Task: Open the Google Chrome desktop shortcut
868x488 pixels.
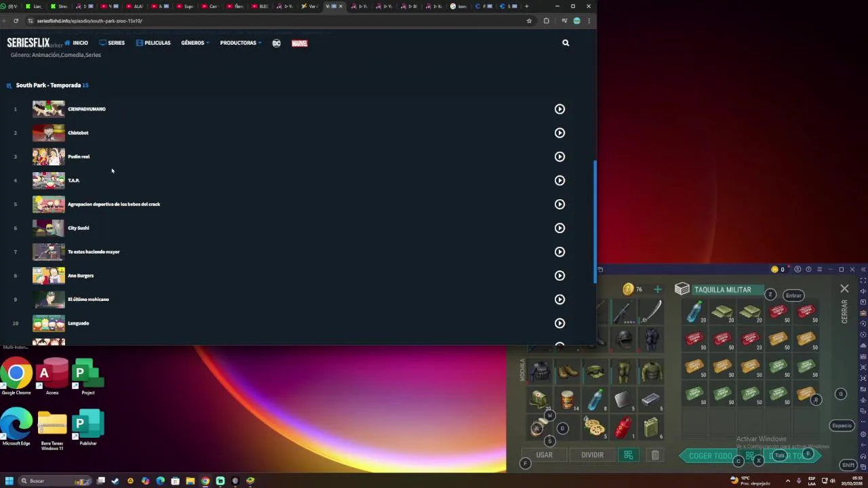Action: coord(16,377)
